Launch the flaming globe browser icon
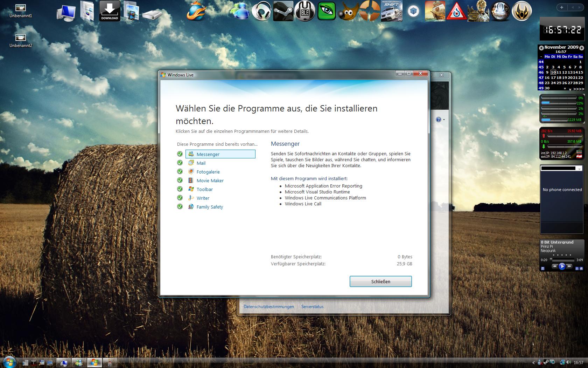The height and width of the screenshot is (368, 588). [x=197, y=11]
